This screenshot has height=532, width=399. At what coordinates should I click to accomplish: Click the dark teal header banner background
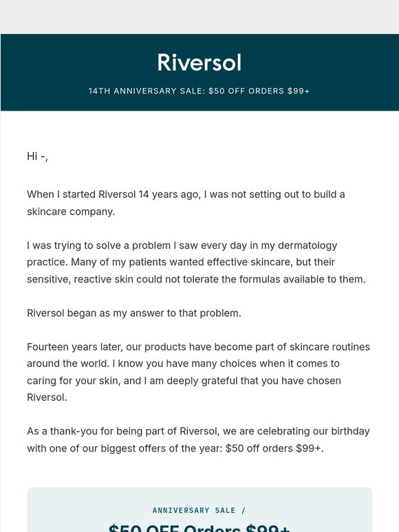pyautogui.click(x=199, y=72)
